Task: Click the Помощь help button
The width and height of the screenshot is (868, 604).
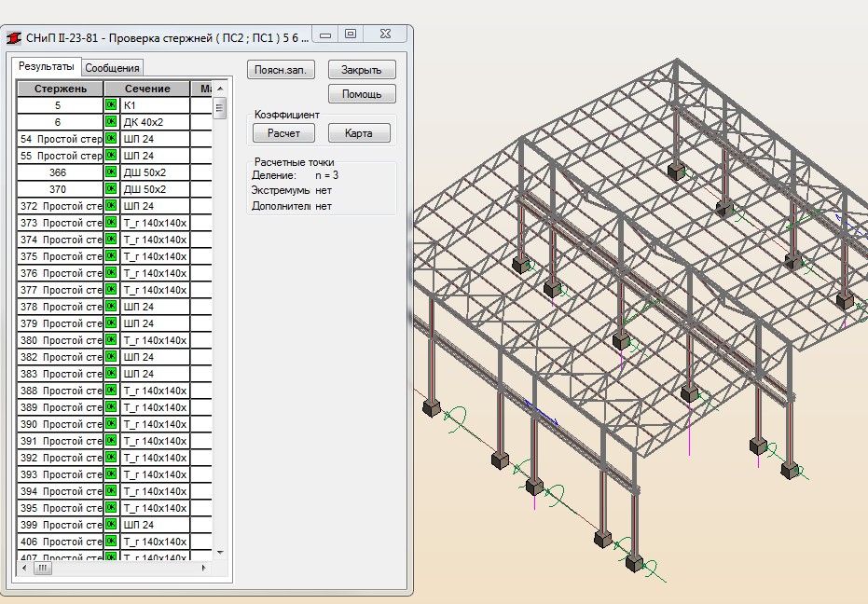Action: pos(362,94)
